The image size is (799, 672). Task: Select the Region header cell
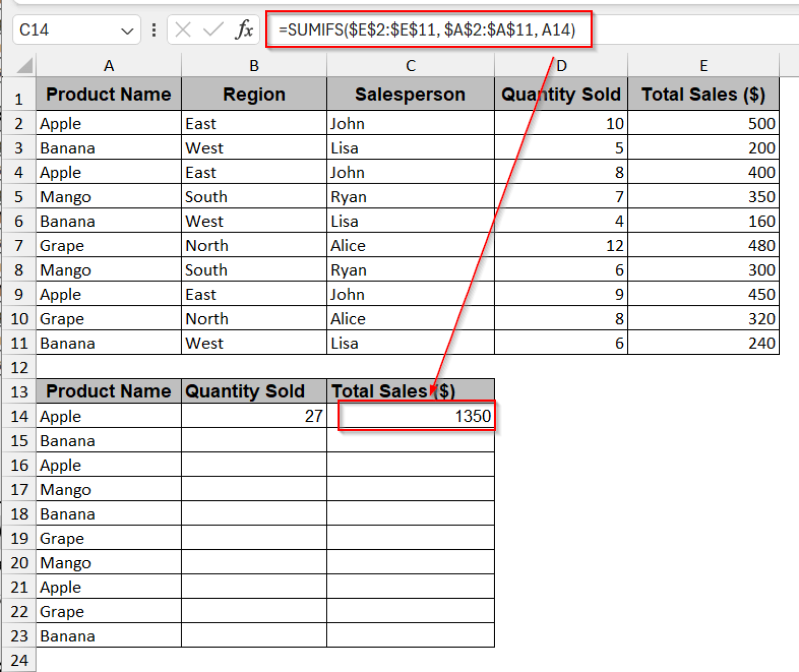254,94
